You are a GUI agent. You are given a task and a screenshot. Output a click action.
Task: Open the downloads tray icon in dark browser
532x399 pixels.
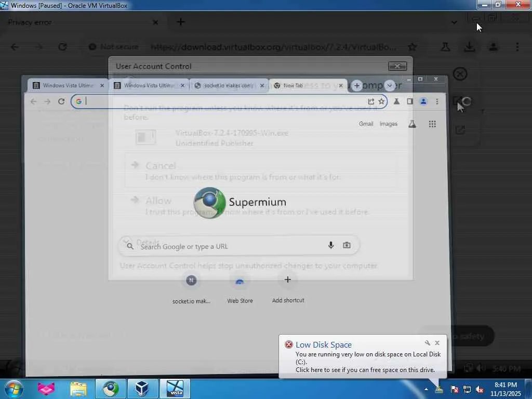point(469,47)
